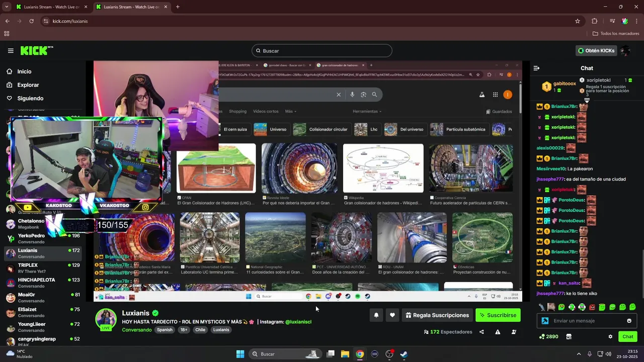The image size is (644, 362).
Task: Click the 18+ tag
Action: pyautogui.click(x=184, y=330)
